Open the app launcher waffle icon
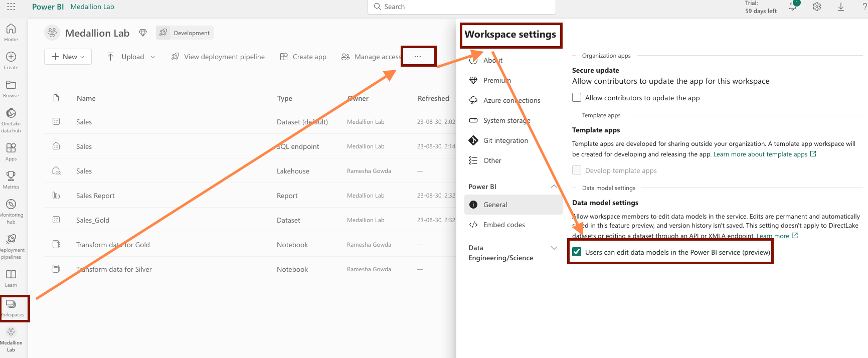The image size is (868, 358). tap(11, 7)
